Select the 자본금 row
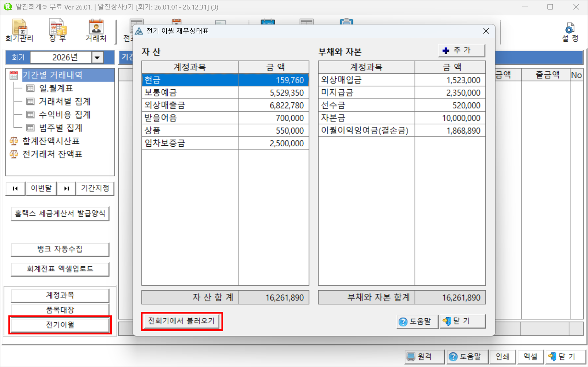This screenshot has width=588, height=367. click(x=402, y=118)
